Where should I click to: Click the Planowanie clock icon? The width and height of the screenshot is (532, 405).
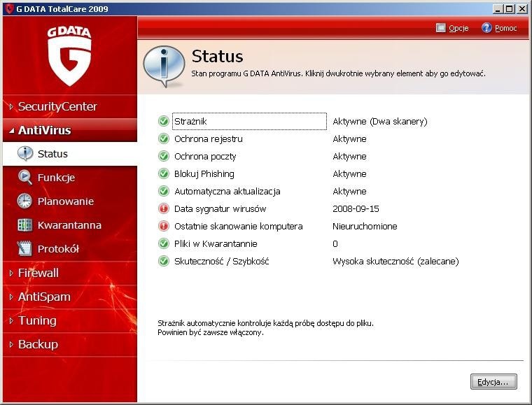click(25, 201)
